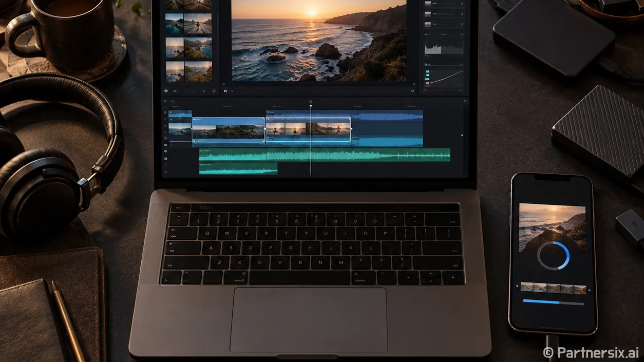Viewport: 644px width, 362px height.
Task: Click the circle icon at the timeline's top right
Action: pyautogui.click(x=465, y=102)
